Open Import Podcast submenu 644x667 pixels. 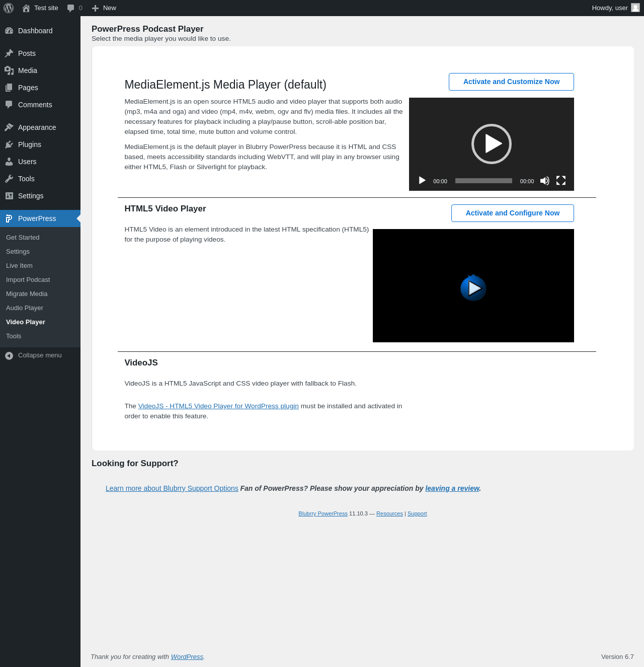(40, 280)
